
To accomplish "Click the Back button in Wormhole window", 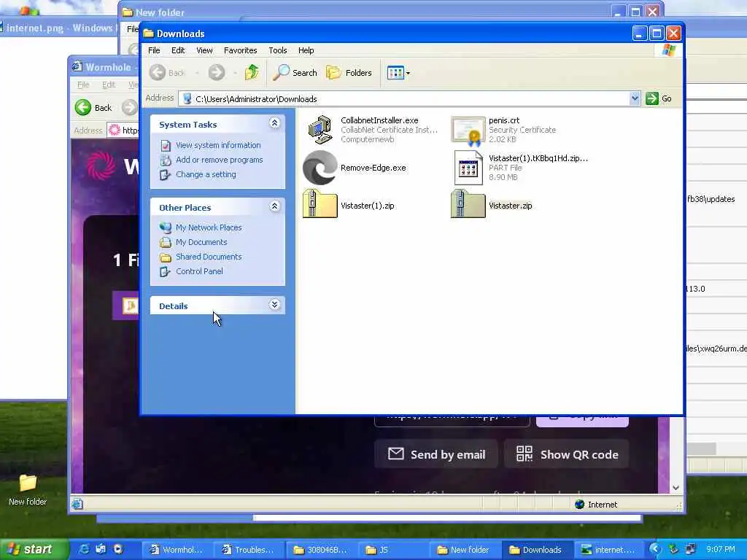I will (94, 108).
